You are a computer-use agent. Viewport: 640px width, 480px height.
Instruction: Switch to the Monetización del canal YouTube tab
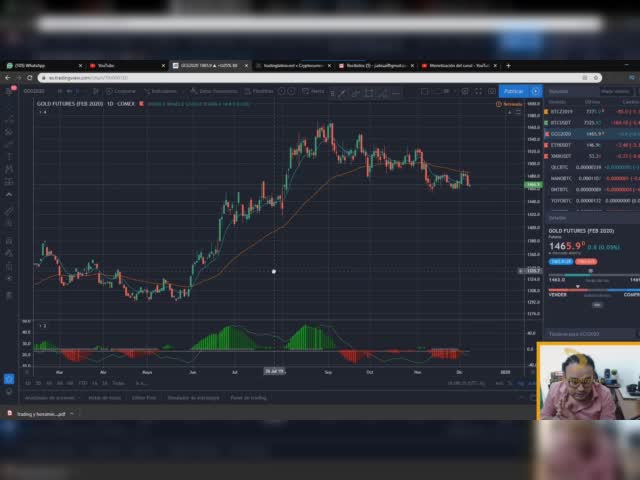[x=459, y=65]
